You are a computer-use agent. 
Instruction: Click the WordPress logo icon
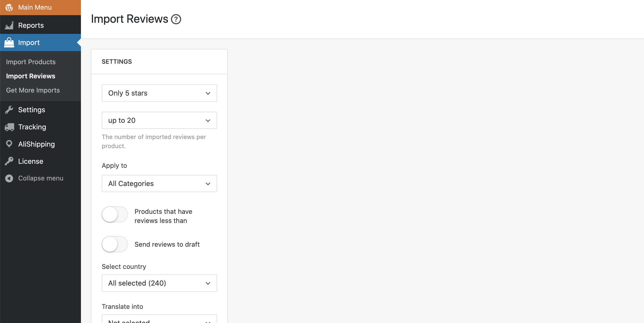tap(9, 8)
